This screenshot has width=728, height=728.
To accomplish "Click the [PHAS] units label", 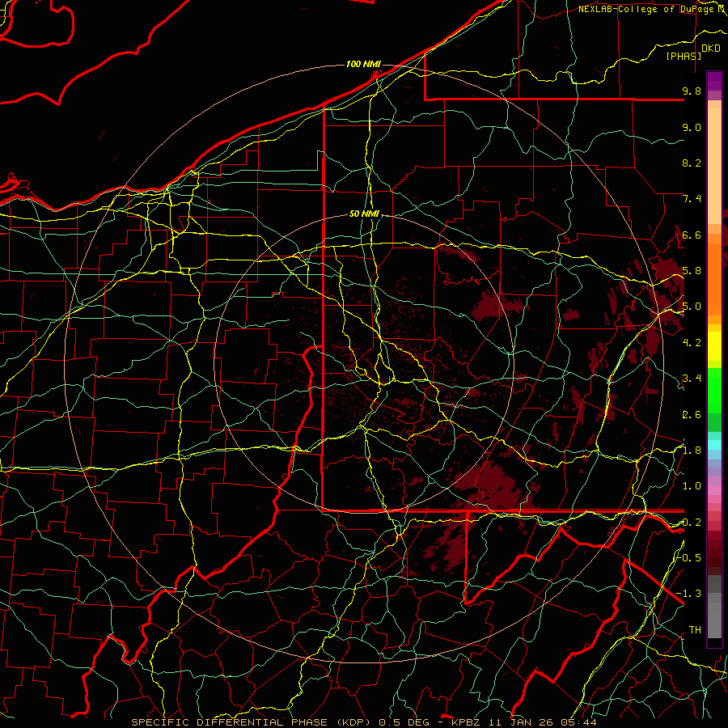I will [684, 56].
